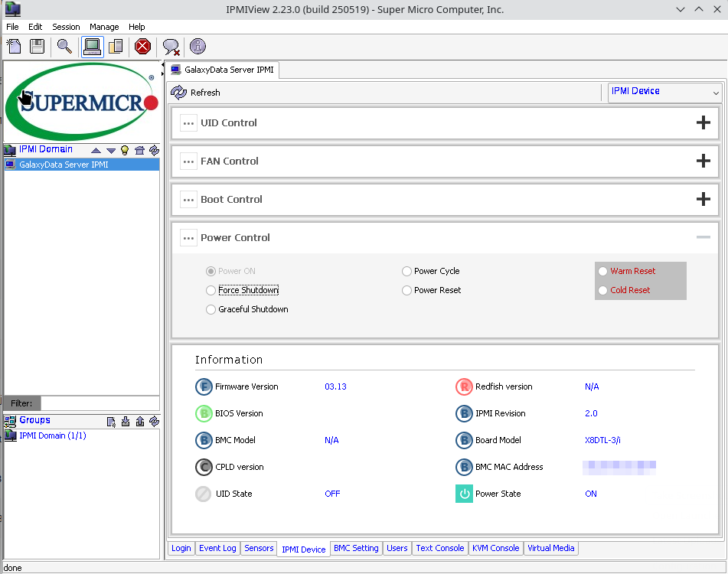Expand the UID Control section plus
Screen dimensions: 728x574
(703, 122)
